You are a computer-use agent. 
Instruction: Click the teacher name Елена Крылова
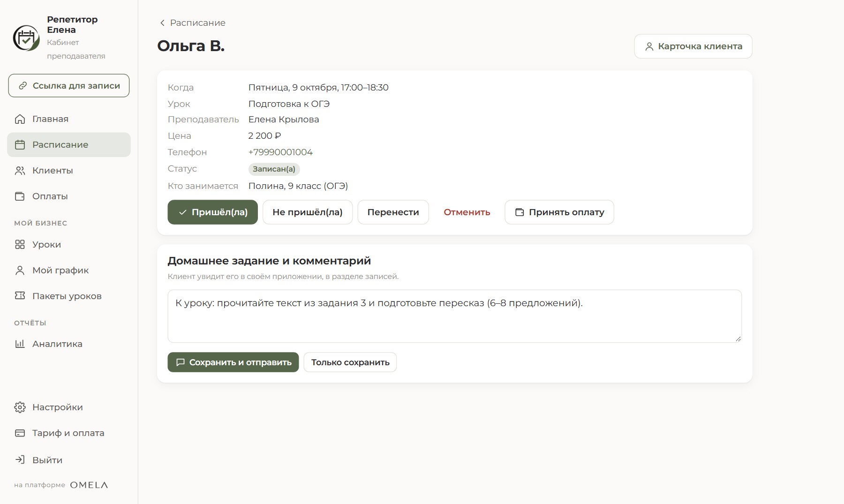[x=284, y=120]
